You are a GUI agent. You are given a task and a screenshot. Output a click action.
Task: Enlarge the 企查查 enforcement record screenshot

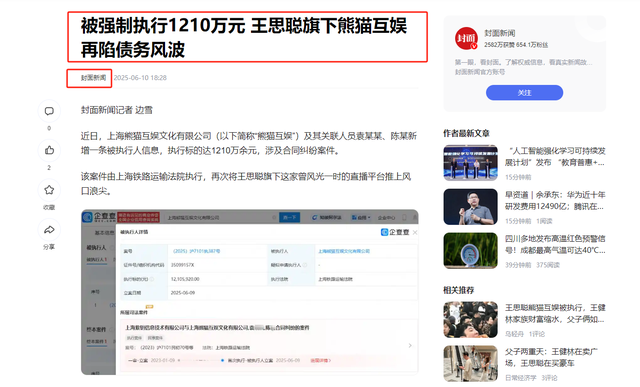tap(249, 292)
